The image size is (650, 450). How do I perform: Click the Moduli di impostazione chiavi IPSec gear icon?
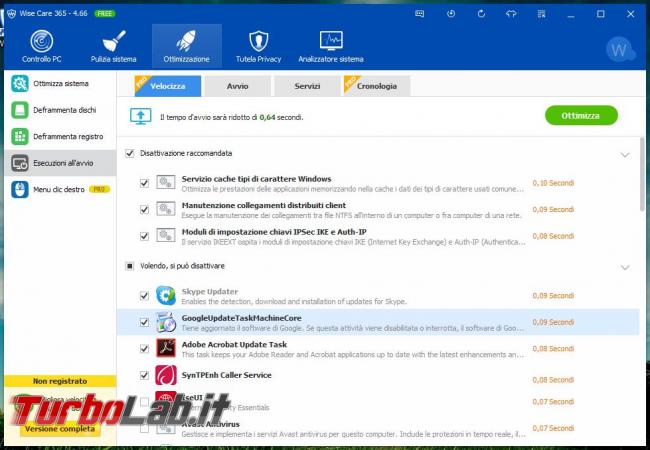coord(165,235)
